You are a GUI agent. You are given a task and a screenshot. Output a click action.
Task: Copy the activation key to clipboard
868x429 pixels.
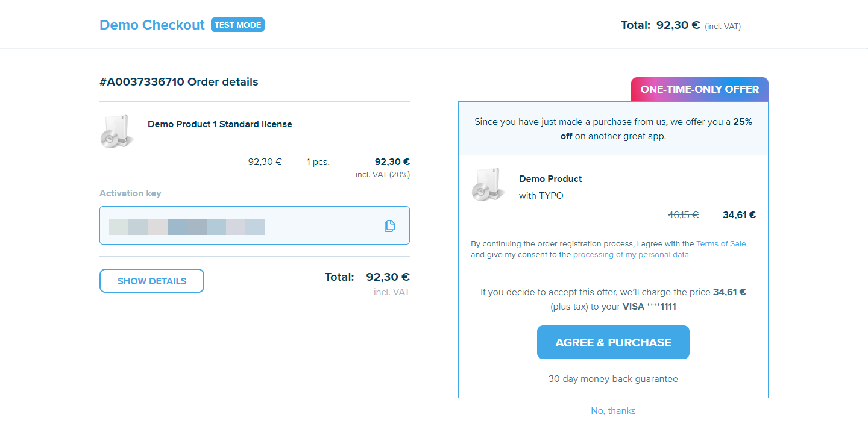click(389, 226)
